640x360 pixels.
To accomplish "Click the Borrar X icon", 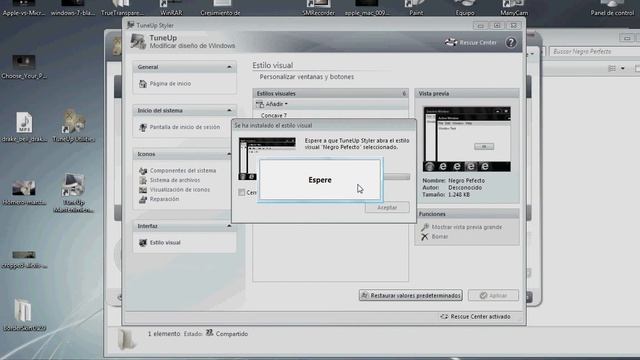I will [425, 237].
